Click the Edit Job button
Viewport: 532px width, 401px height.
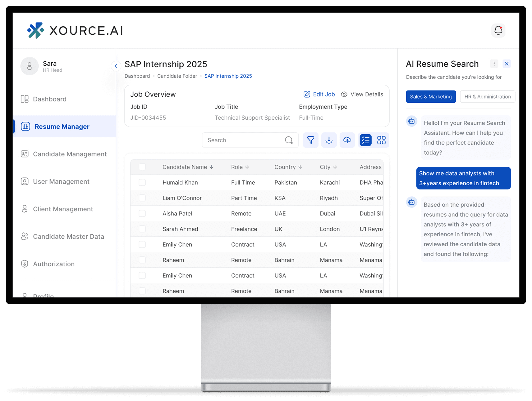[319, 94]
